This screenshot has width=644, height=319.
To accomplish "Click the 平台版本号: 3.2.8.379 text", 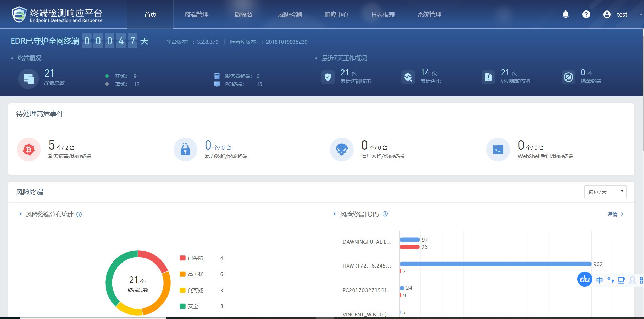I will (192, 42).
